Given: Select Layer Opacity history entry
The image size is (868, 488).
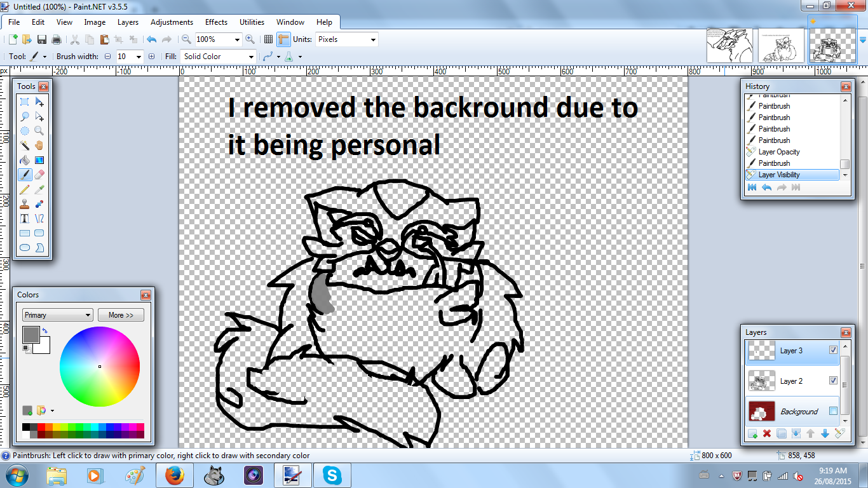Looking at the screenshot, I should click(792, 152).
